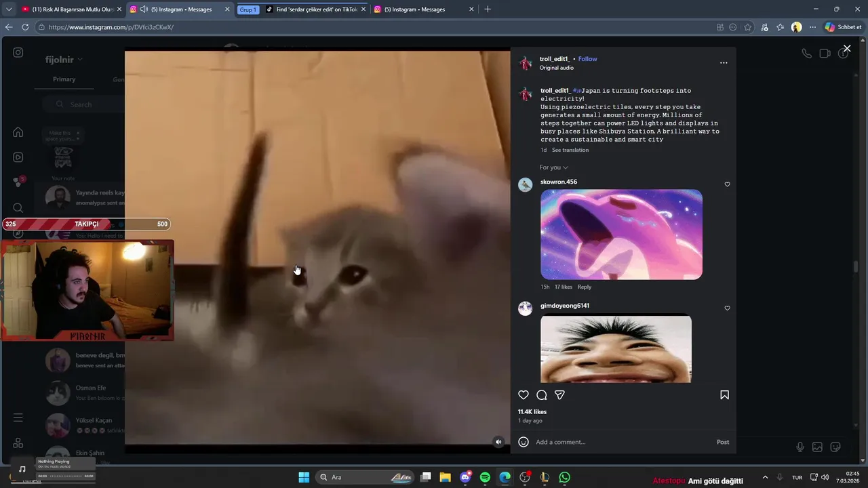Open browser Settings and more menu
Screen dimensions: 868x488
pos(812,27)
